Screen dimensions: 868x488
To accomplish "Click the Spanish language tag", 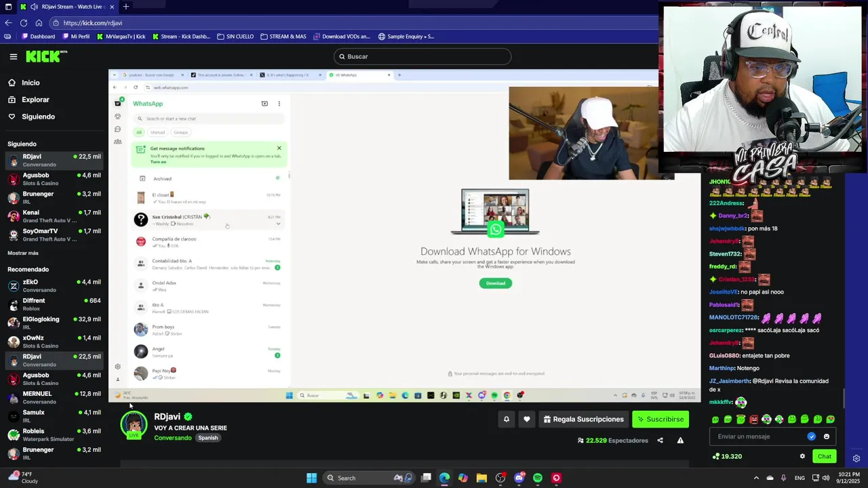I will [208, 438].
